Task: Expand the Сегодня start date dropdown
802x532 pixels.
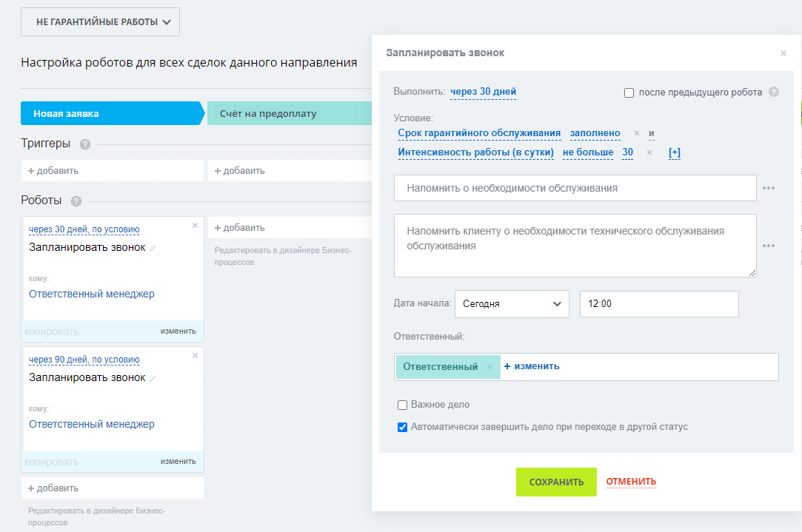Action: pos(512,304)
